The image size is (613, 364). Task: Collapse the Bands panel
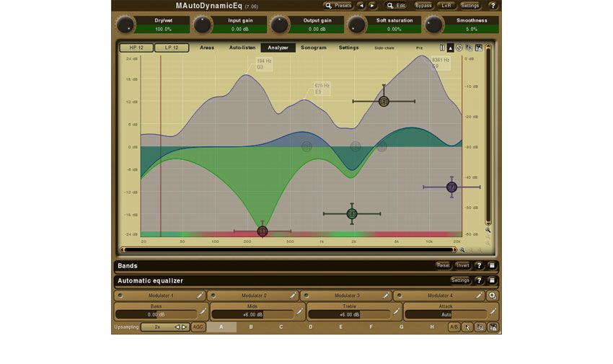coord(492,265)
